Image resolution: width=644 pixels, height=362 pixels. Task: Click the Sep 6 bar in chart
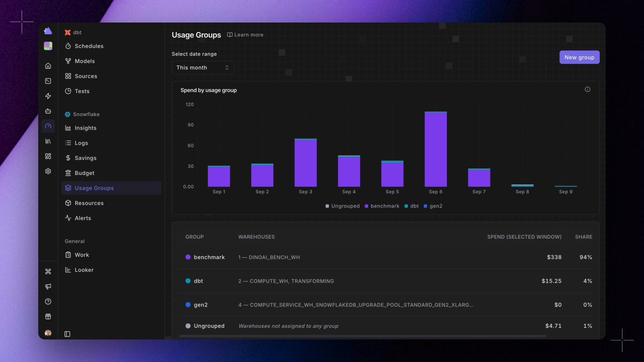436,149
